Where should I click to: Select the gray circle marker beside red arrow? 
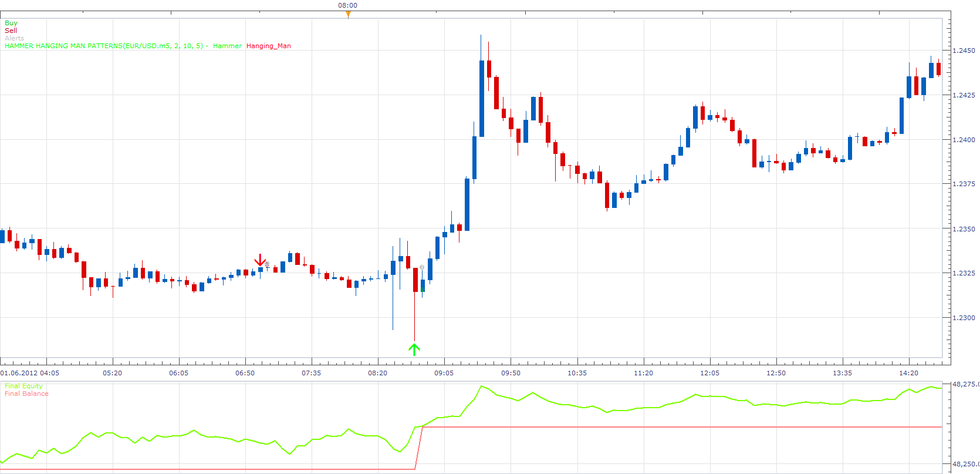pos(267,265)
